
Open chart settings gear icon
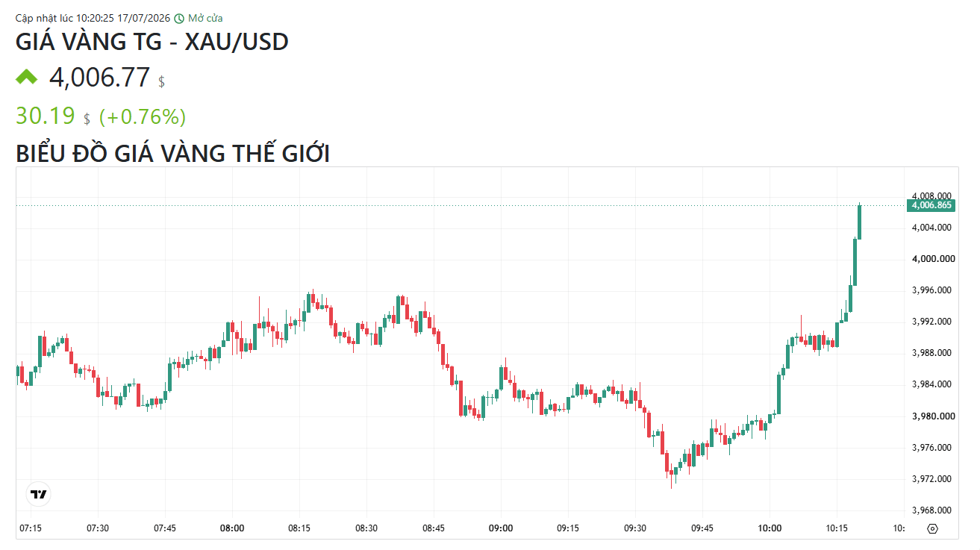[932, 528]
